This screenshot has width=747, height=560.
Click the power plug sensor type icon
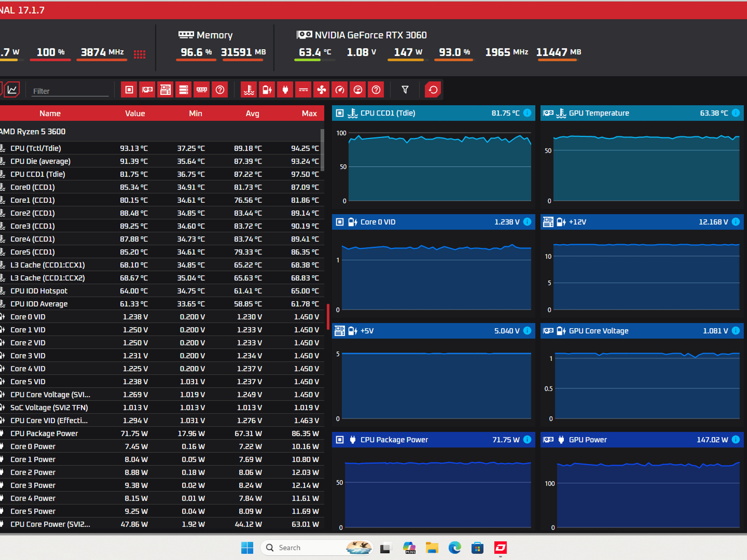point(285,90)
